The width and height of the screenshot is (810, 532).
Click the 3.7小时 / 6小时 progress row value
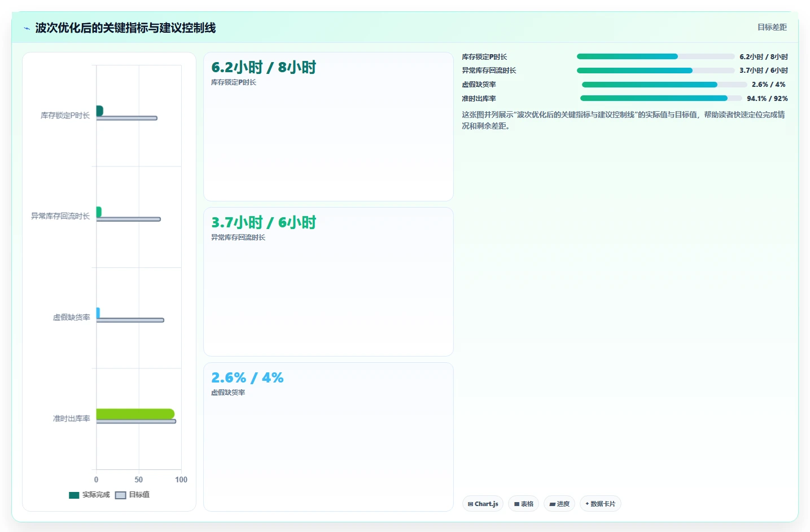point(764,71)
